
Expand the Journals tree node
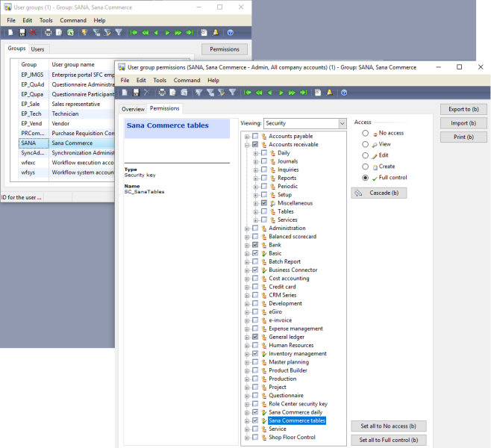pos(255,162)
